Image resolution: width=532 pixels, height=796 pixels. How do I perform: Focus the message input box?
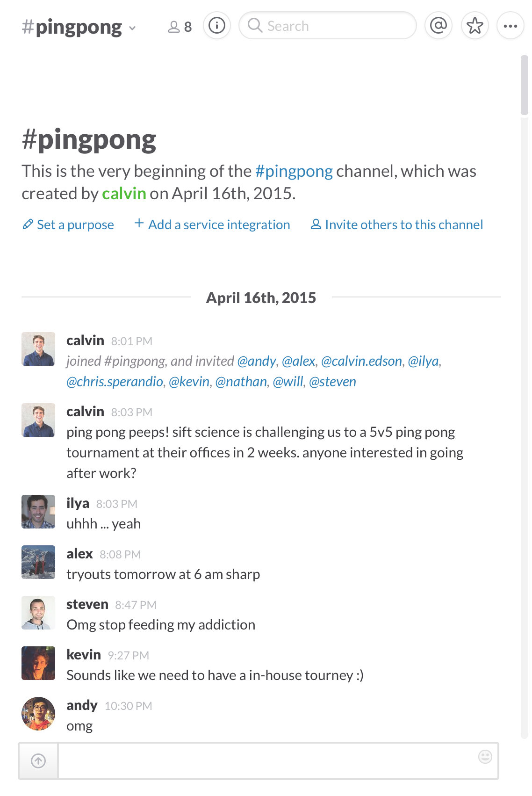(x=266, y=761)
